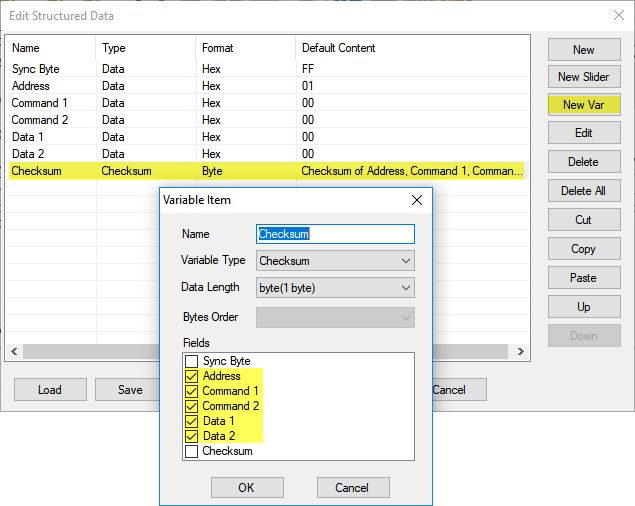Screen dimensions: 635x506
Task: Cancel the Variable Item dialog
Action: [x=353, y=487]
